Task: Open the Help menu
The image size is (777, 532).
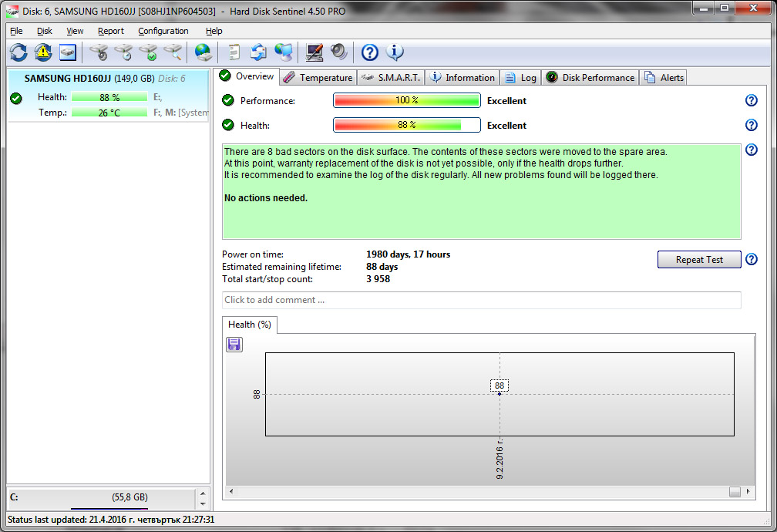Action: (214, 31)
